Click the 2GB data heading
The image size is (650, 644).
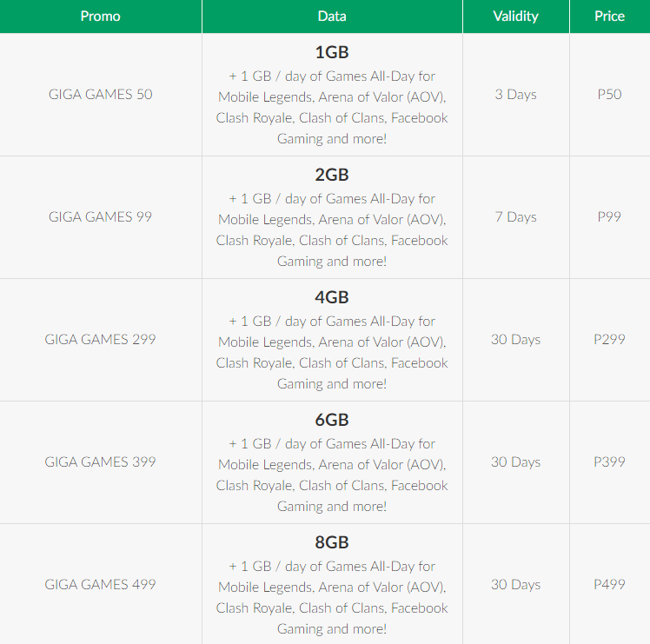(x=332, y=176)
